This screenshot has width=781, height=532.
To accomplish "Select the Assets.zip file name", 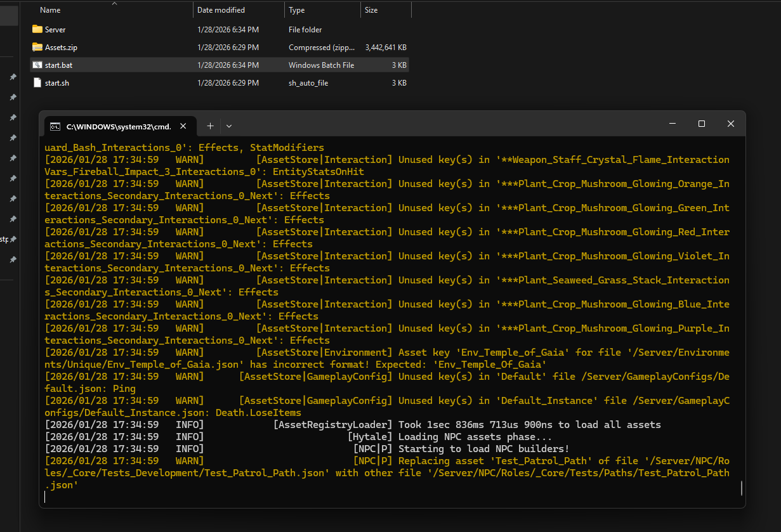I will (61, 48).
